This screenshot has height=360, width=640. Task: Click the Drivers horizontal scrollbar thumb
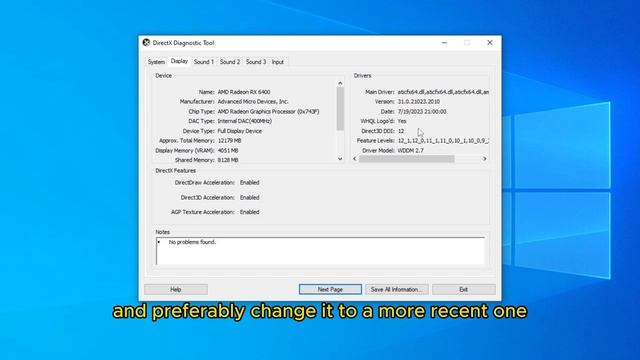click(407, 159)
